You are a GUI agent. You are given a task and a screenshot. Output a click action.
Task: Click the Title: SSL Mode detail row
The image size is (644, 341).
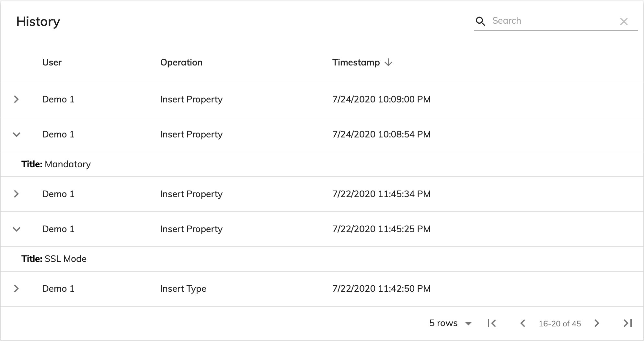click(x=54, y=259)
